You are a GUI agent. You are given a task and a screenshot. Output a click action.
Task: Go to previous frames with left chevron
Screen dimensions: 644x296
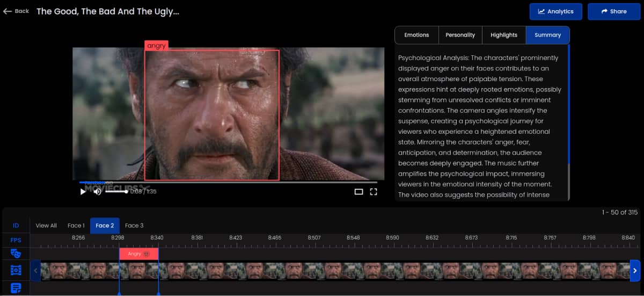36,271
